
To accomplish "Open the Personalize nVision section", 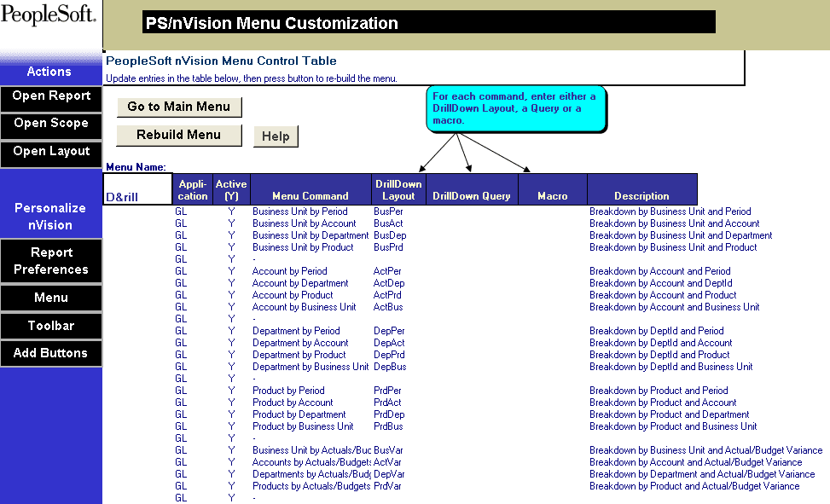I will (51, 217).
